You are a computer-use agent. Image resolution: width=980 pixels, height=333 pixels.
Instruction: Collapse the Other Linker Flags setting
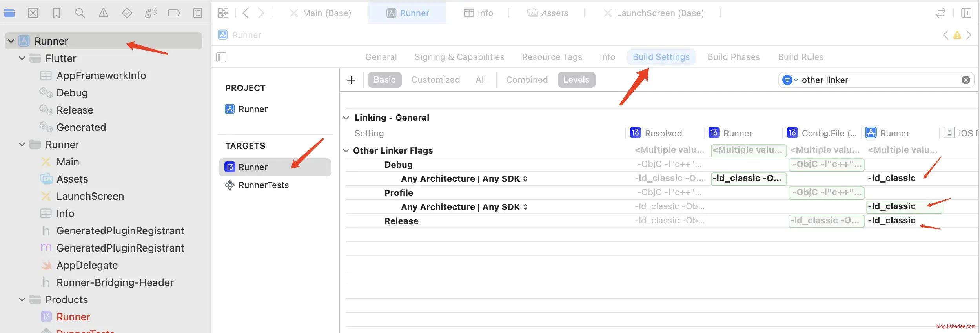346,151
